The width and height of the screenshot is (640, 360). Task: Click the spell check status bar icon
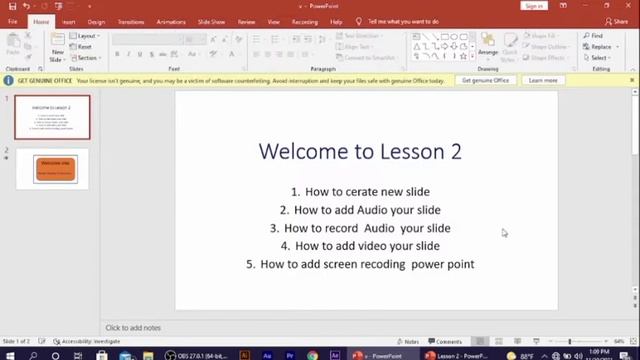pyautogui.click(x=42, y=341)
